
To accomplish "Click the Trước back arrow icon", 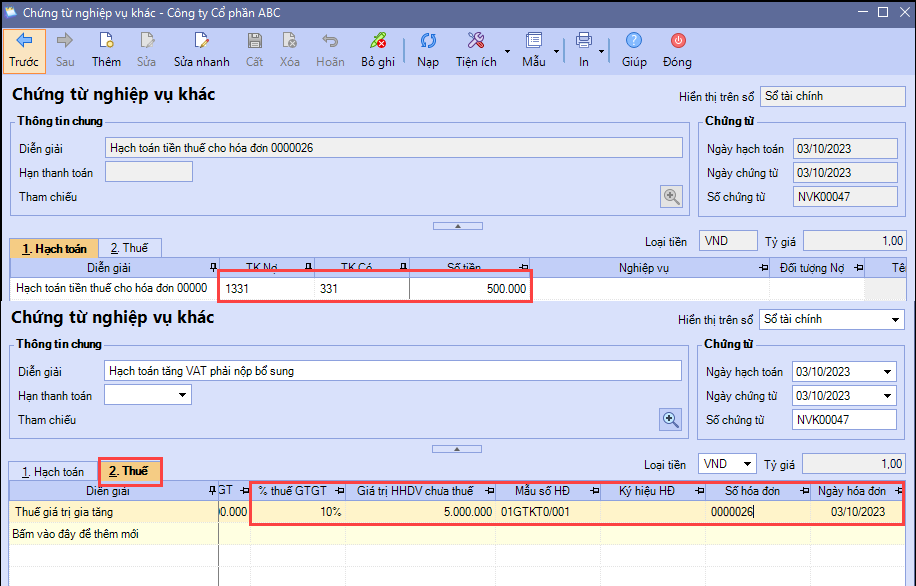I will pyautogui.click(x=24, y=41).
